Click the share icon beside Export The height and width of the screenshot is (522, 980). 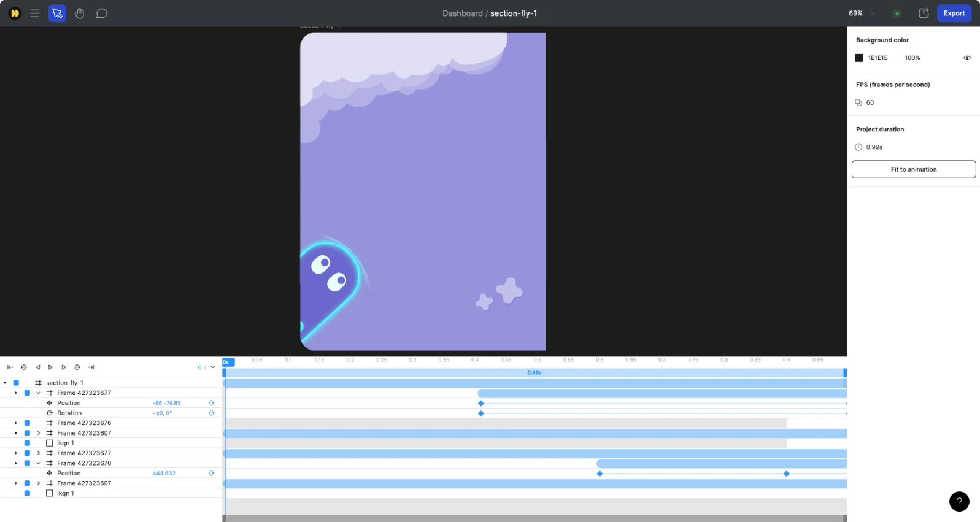(923, 13)
